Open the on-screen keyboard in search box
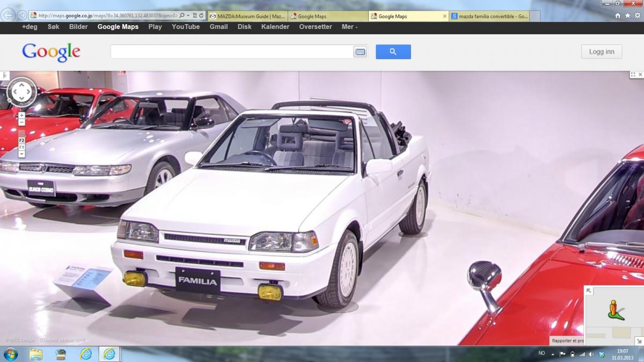The image size is (644, 362). pos(360,52)
